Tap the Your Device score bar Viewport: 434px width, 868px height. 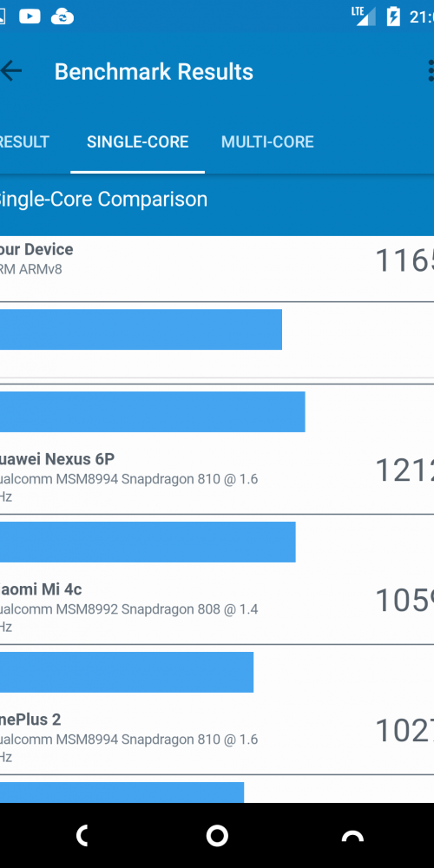141,329
